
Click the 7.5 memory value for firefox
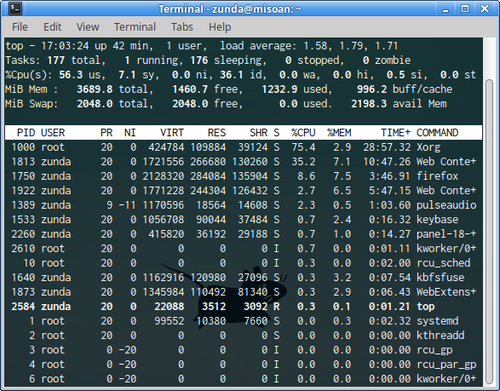pyautogui.click(x=342, y=176)
